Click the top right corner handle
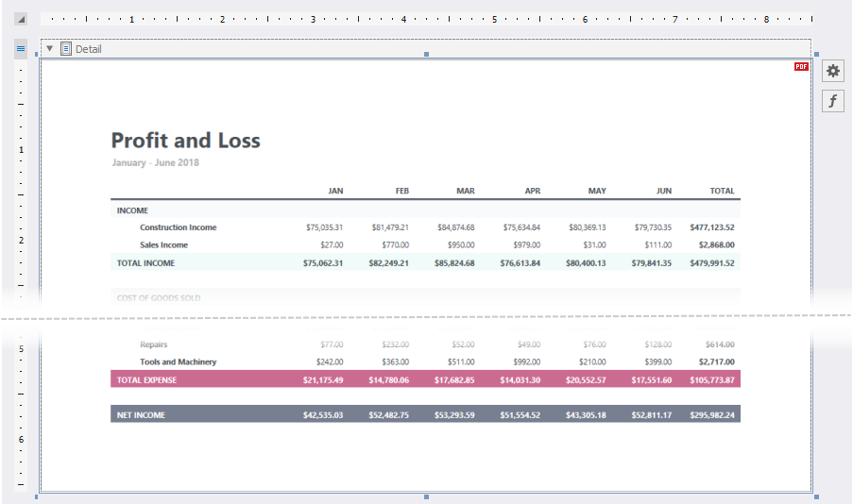Image resolution: width=853 pixels, height=504 pixels. click(816, 55)
